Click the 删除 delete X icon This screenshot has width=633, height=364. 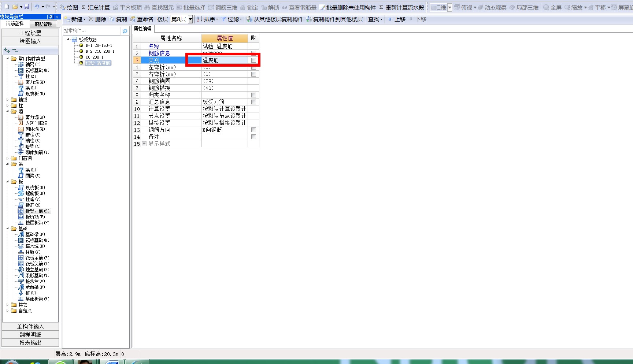click(90, 19)
